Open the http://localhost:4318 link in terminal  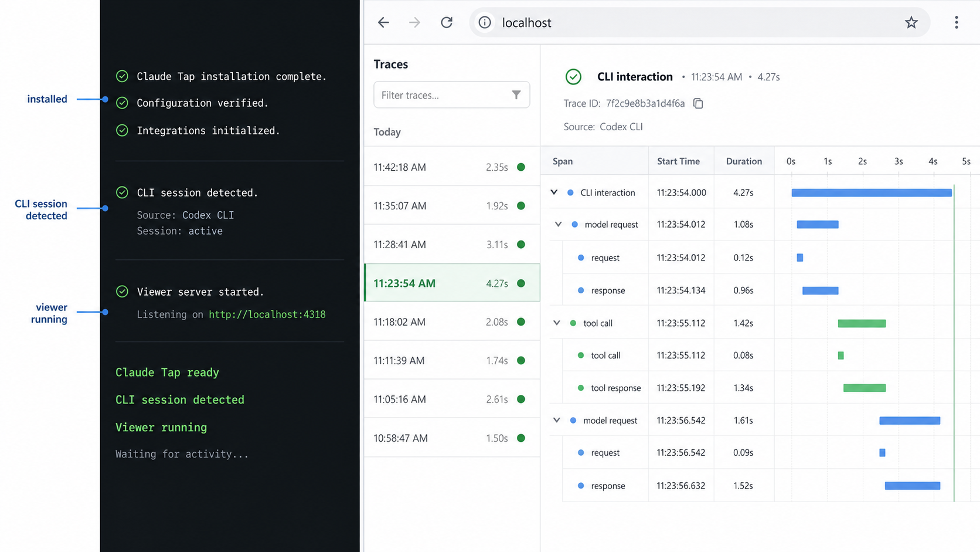[x=267, y=314]
